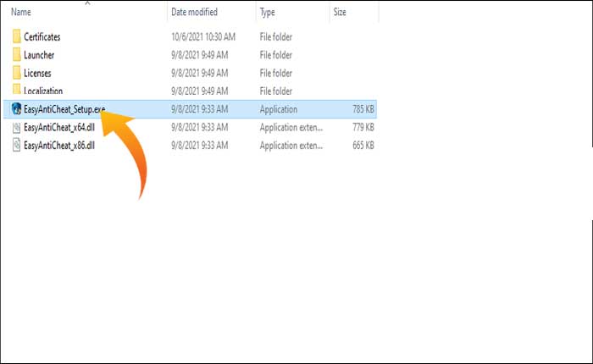Select the Licenses folder icon
The image size is (593, 364).
[x=17, y=73]
